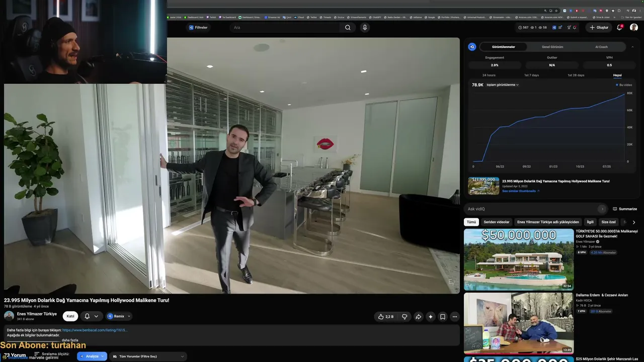Open the ChatGPT bookmark
Screen dimensions: 644x362
(x=375, y=17)
